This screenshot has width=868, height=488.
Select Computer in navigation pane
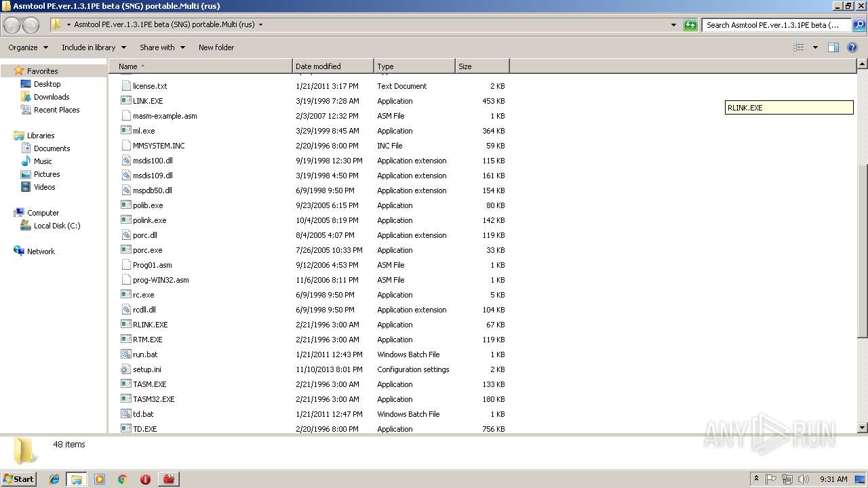click(x=43, y=213)
